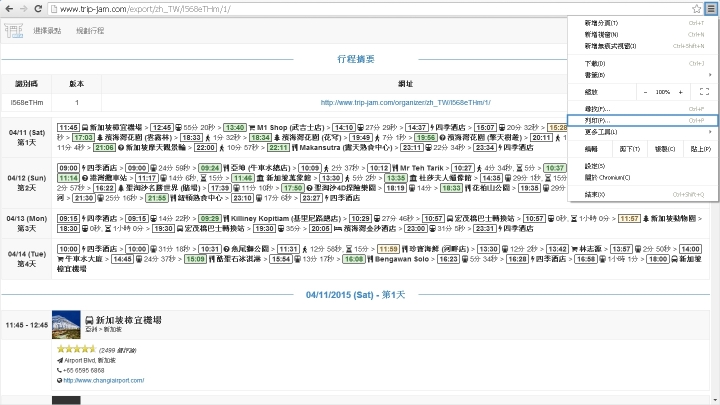Click the 04/11/2015 (Sat) day heading
The image size is (720, 405).
point(355,295)
